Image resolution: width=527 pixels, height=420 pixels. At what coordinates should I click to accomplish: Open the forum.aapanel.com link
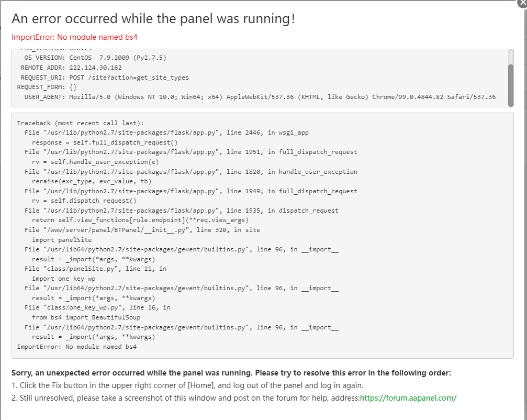click(408, 397)
